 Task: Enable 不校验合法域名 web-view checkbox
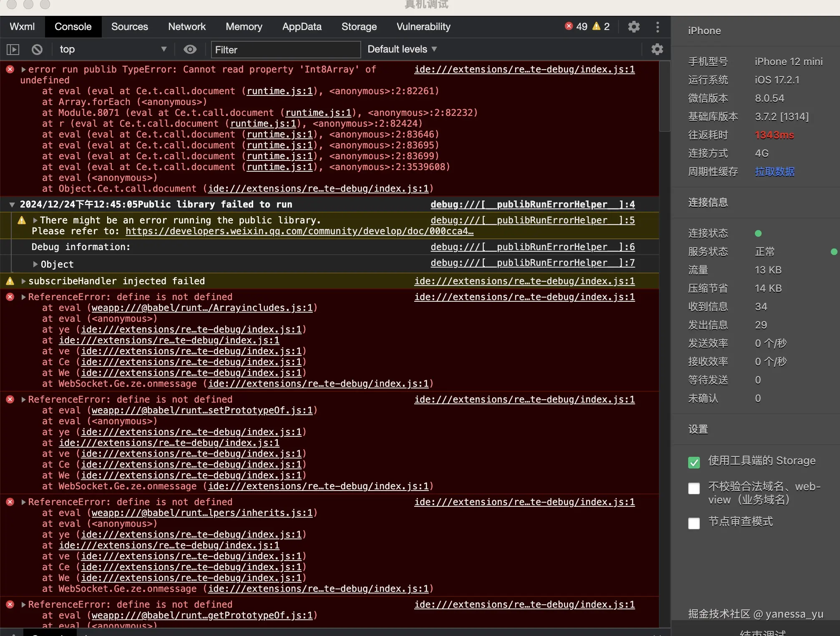[x=694, y=488]
